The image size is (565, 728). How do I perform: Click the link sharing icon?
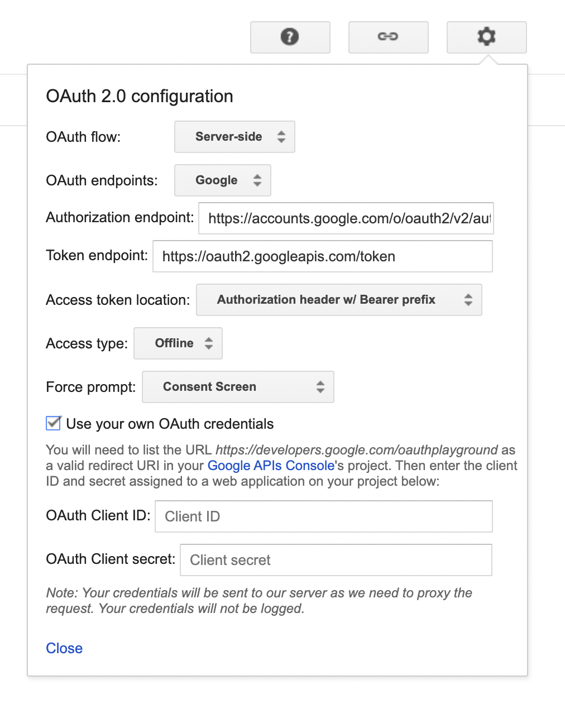(388, 37)
